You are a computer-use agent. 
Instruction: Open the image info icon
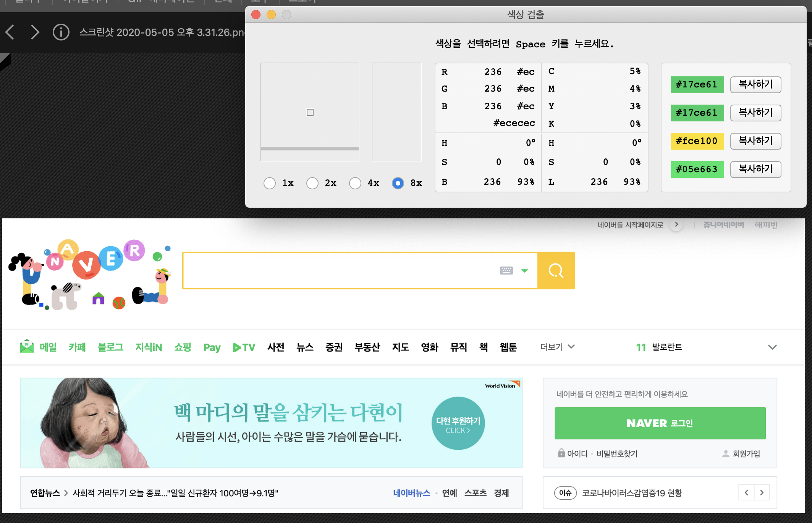click(61, 32)
